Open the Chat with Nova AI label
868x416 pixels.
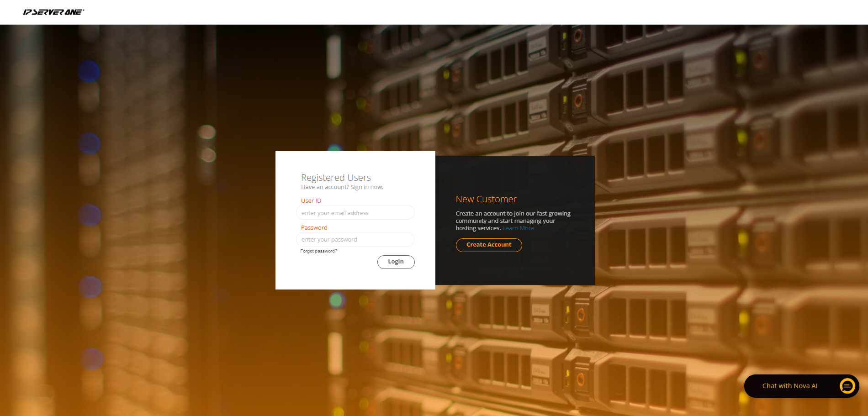tap(790, 386)
